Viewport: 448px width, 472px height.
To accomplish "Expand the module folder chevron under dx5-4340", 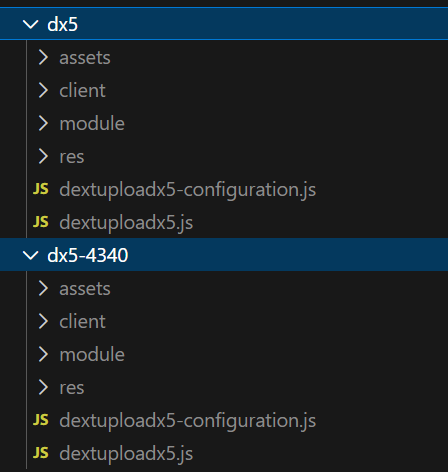I will coord(43,354).
